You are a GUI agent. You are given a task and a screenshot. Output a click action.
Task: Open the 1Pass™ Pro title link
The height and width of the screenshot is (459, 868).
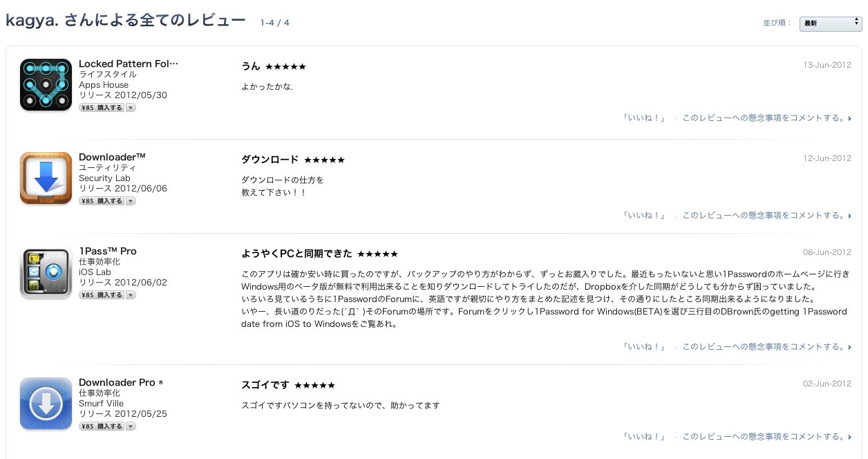(108, 251)
